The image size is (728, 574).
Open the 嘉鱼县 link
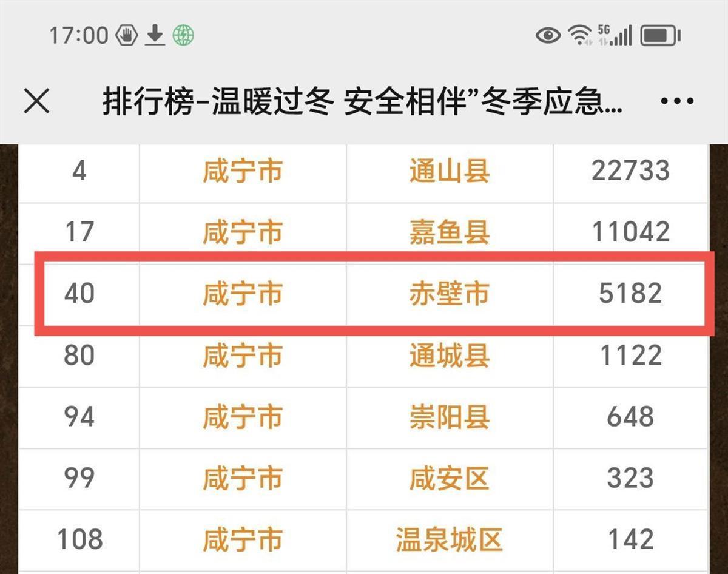point(449,232)
